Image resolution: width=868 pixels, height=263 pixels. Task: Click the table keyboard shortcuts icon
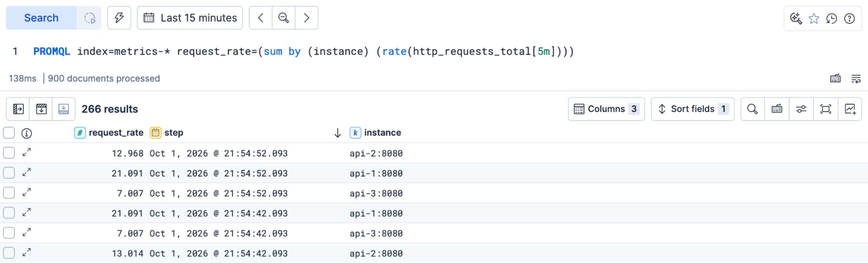coord(777,109)
